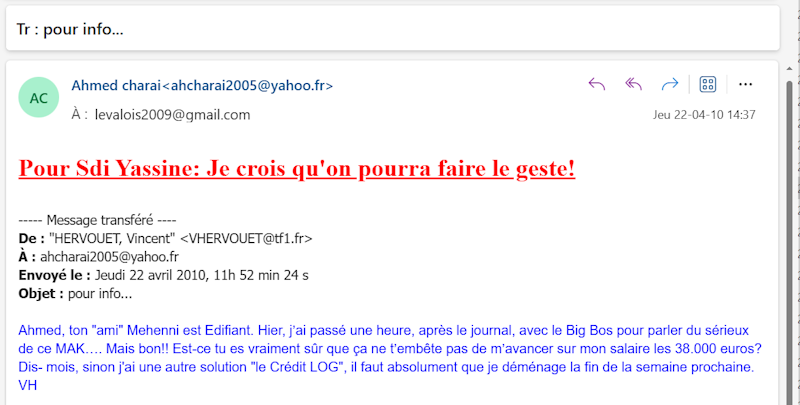Select recipient levalois2009@gmail.com
Image resolution: width=800 pixels, height=405 pixels.
172,115
